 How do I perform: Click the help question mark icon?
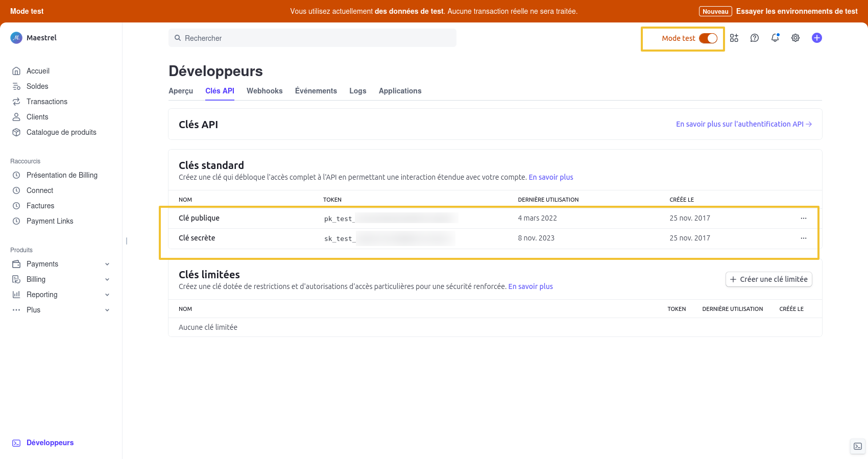coord(754,38)
